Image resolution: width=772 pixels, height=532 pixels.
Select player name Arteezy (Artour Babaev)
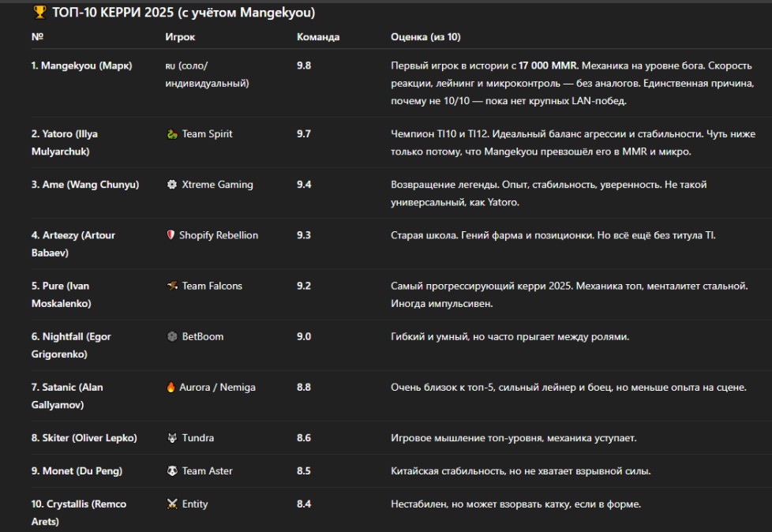pos(73,244)
